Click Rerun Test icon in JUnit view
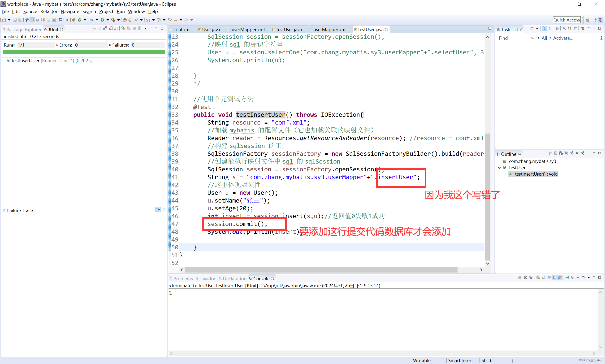This screenshot has height=364, width=605. 123,28
